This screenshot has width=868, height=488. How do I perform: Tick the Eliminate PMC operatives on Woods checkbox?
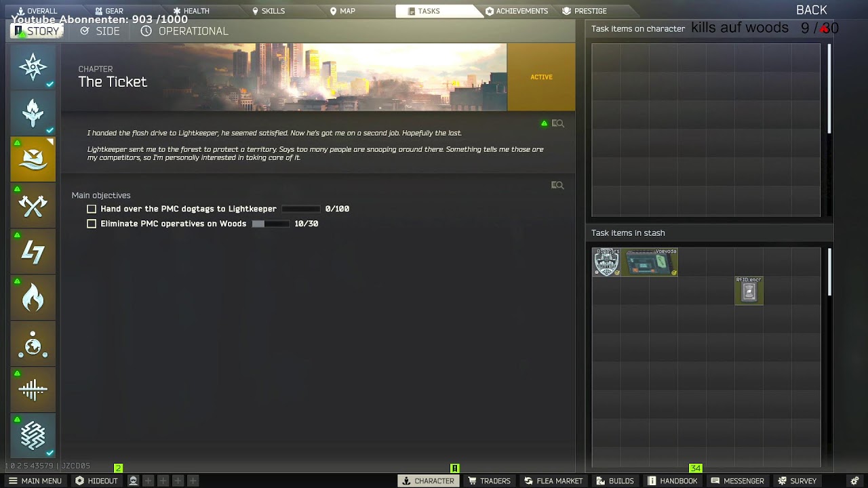coord(92,224)
